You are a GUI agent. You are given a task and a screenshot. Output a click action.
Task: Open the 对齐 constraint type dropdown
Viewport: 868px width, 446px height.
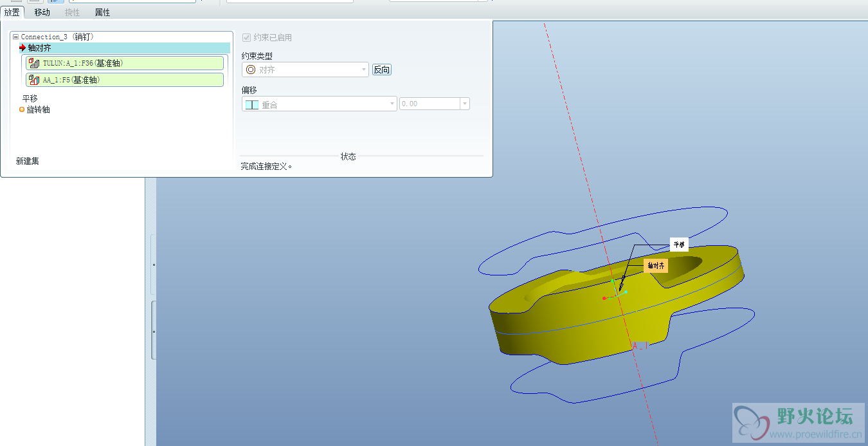pyautogui.click(x=305, y=70)
